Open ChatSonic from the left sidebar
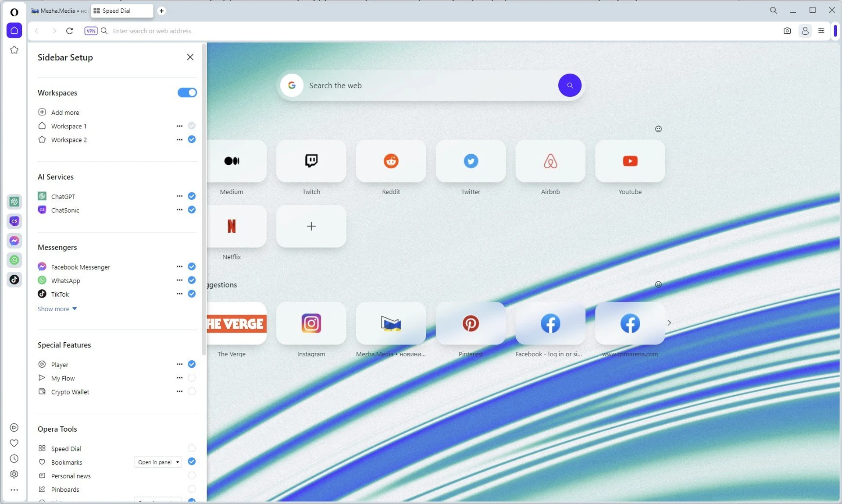This screenshot has height=504, width=842. pyautogui.click(x=14, y=221)
